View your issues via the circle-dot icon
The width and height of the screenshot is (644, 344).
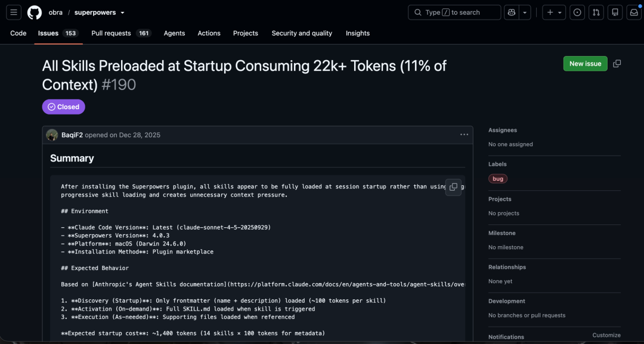pyautogui.click(x=577, y=13)
